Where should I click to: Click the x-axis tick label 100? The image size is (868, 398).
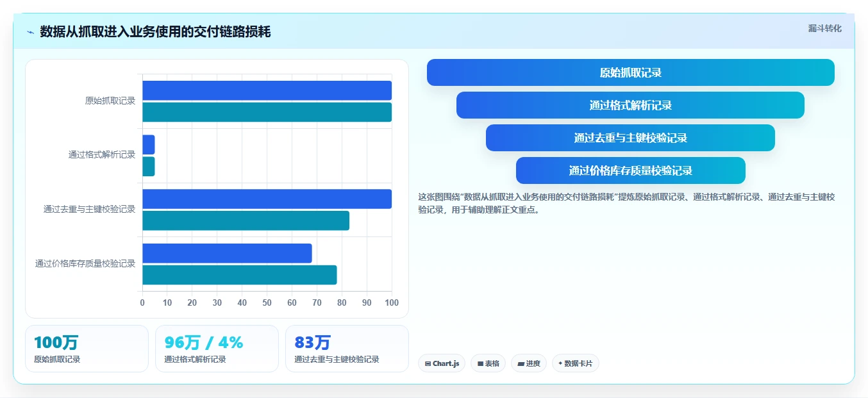pyautogui.click(x=391, y=303)
